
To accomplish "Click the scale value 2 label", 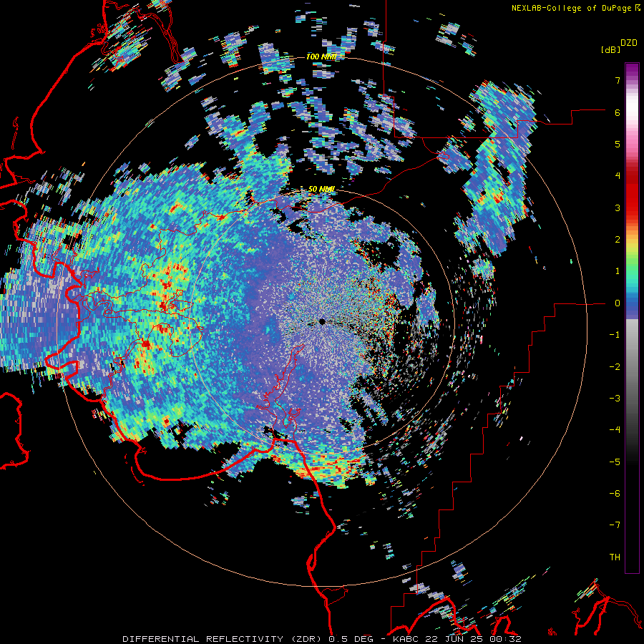I will pyautogui.click(x=618, y=240).
